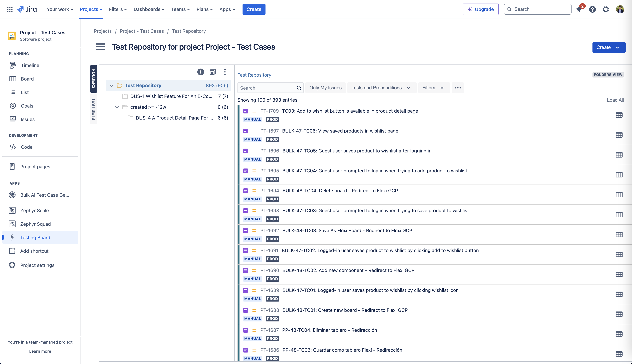The image size is (632, 364).
Task: Open the issue PT-1694 link
Action: [x=269, y=190]
